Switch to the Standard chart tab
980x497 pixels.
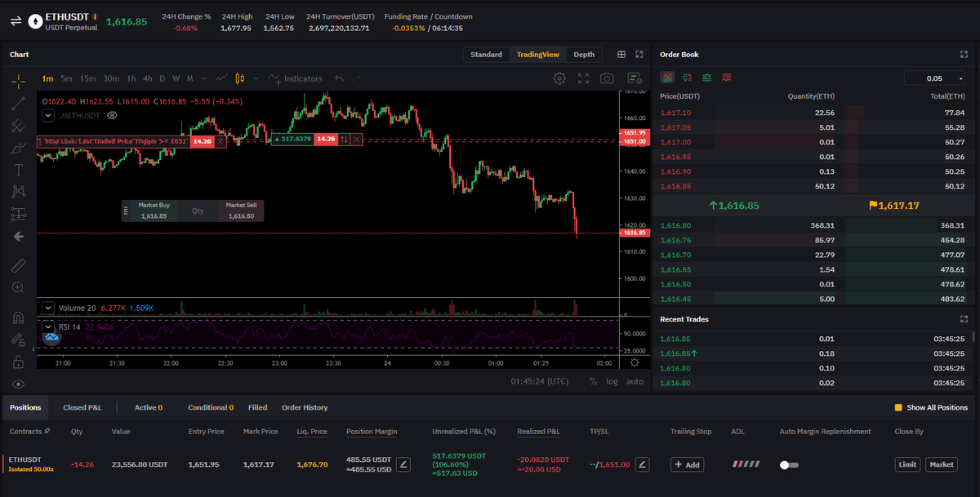pos(486,55)
